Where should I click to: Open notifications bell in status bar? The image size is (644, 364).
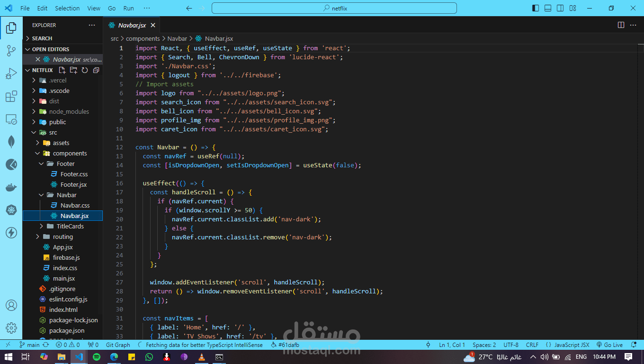point(634,345)
